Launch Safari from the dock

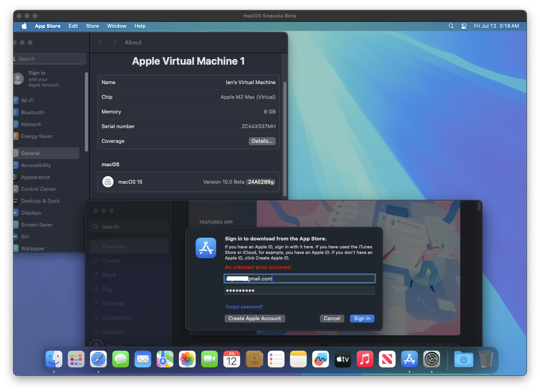tap(98, 359)
